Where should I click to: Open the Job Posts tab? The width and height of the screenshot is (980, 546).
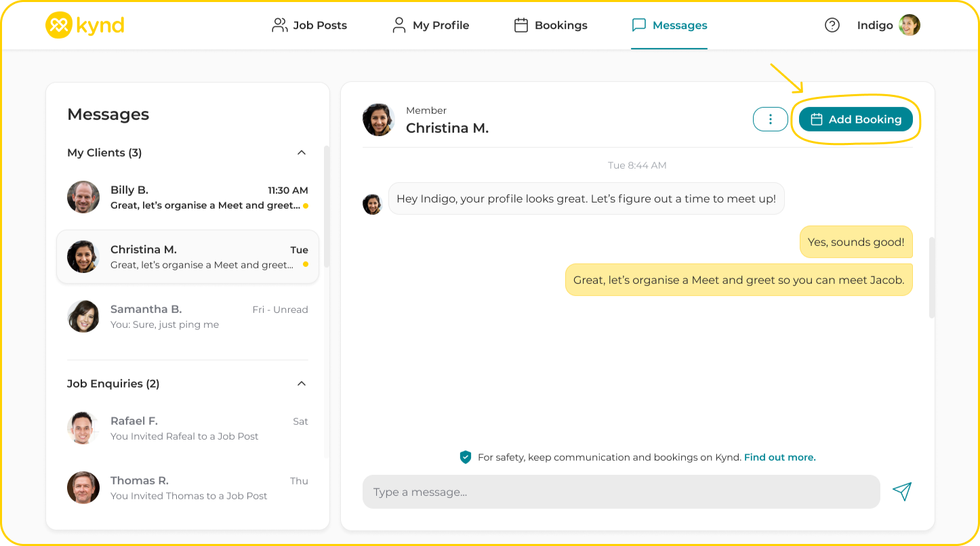309,25
